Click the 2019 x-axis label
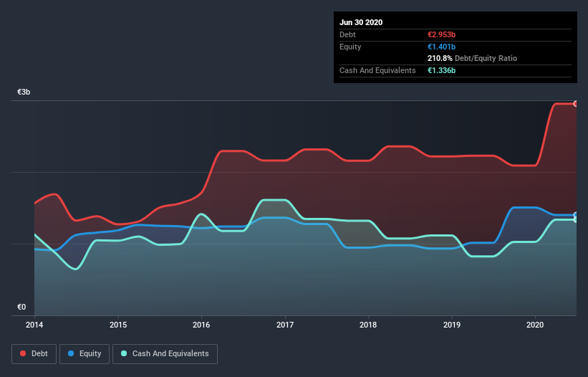The height and width of the screenshot is (377, 588). pyautogui.click(x=452, y=325)
